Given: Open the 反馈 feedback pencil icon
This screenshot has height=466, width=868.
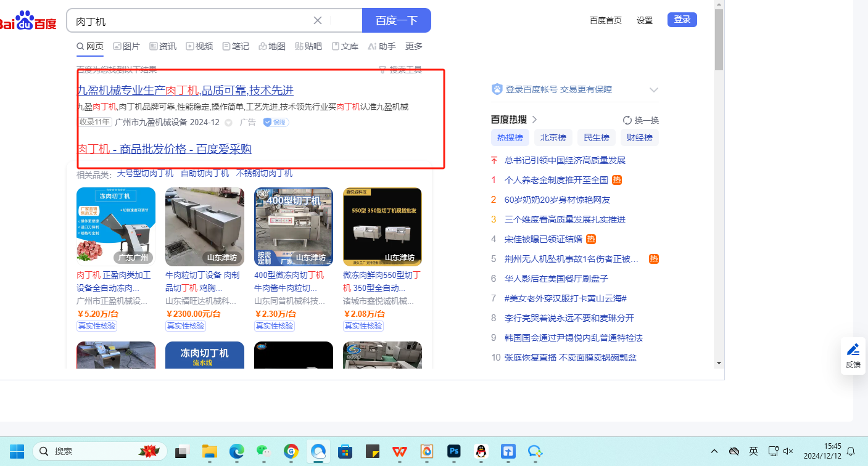Looking at the screenshot, I should [853, 350].
